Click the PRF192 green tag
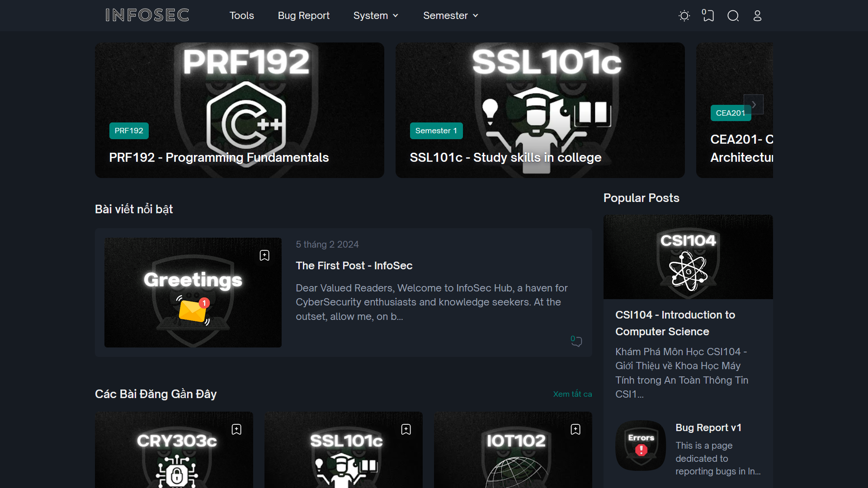The width and height of the screenshot is (868, 488). tap(129, 131)
